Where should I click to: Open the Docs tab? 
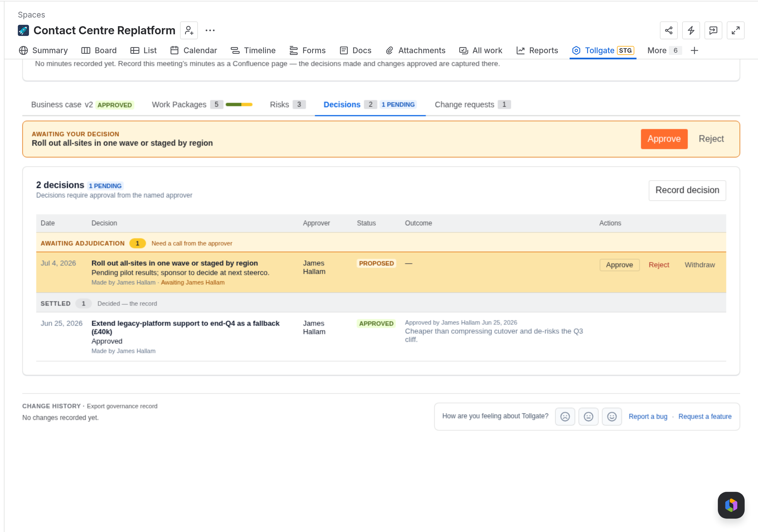tap(356, 50)
